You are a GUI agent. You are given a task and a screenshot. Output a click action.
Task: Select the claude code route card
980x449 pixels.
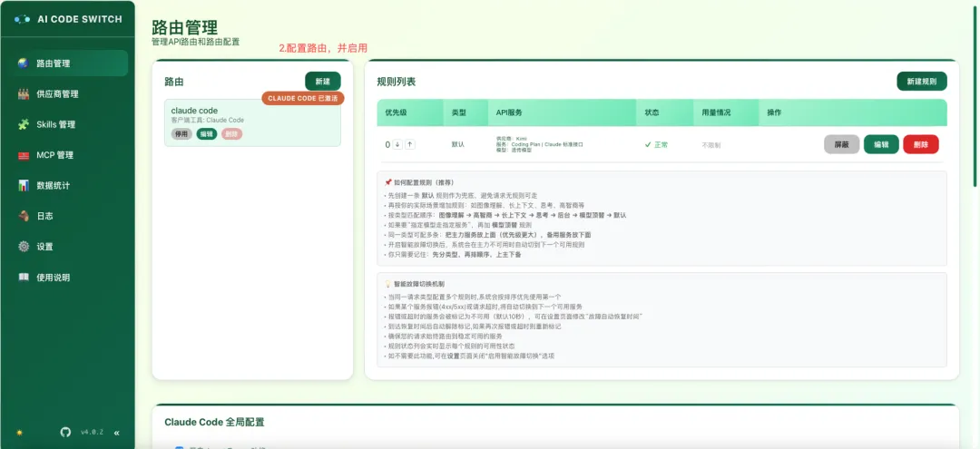252,123
